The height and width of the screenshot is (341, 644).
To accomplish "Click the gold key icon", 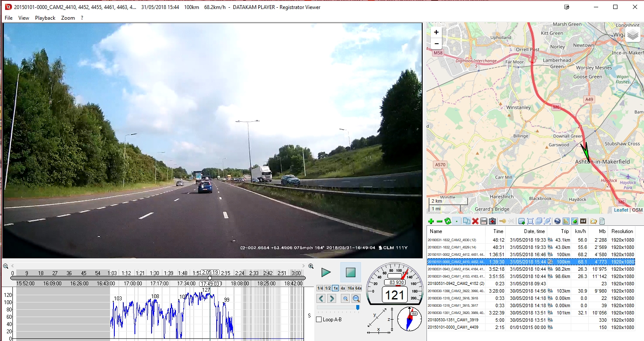I will (x=503, y=221).
